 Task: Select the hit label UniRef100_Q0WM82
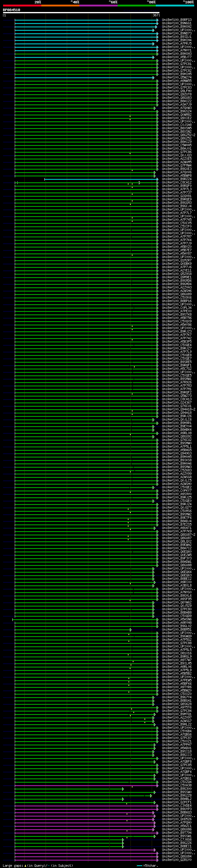click(x=177, y=115)
